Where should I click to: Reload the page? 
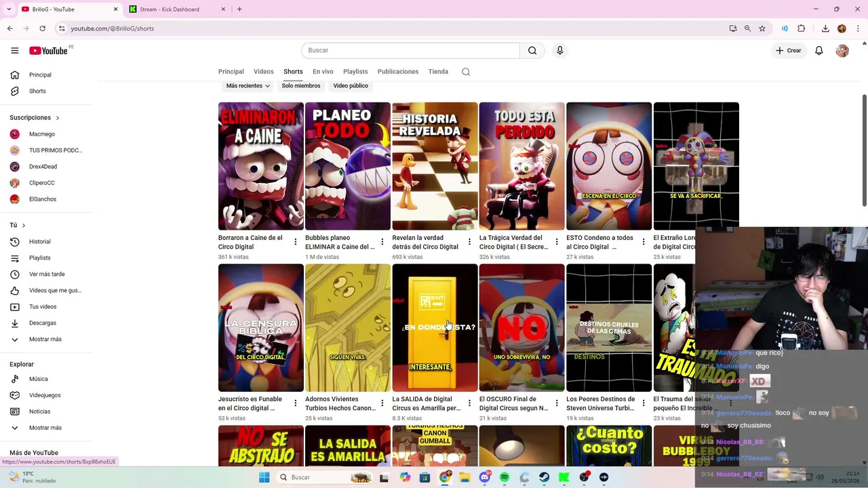pyautogui.click(x=42, y=28)
